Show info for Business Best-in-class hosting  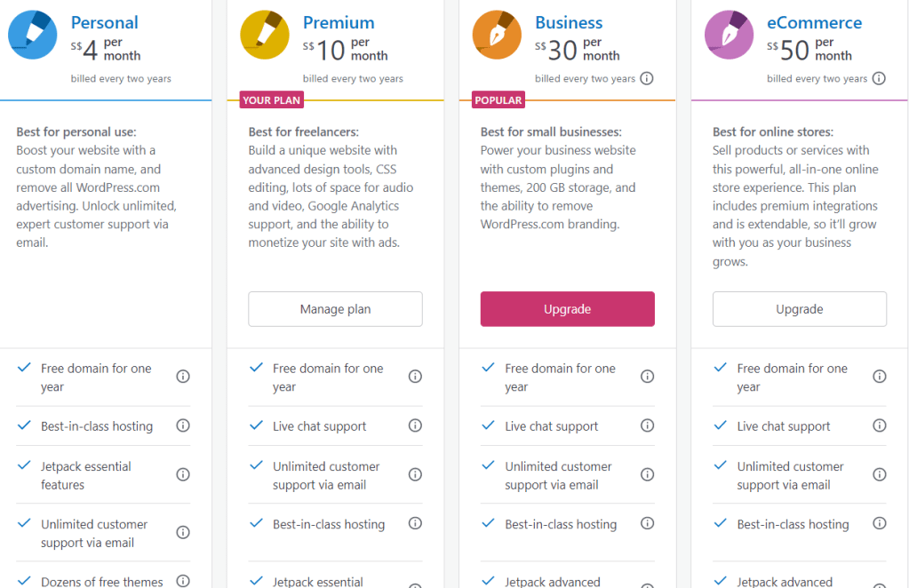[647, 523]
